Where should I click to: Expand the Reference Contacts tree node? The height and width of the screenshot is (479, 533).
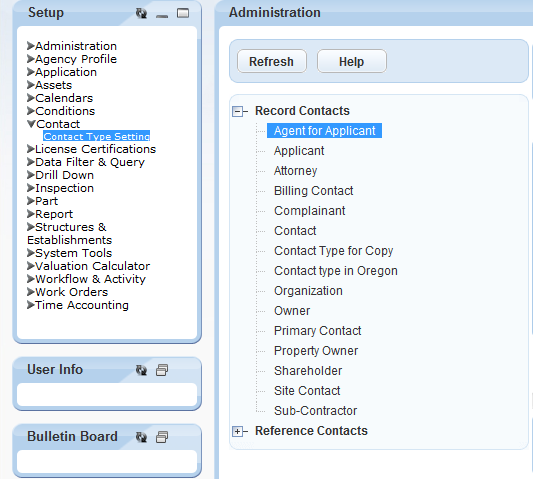click(x=237, y=431)
